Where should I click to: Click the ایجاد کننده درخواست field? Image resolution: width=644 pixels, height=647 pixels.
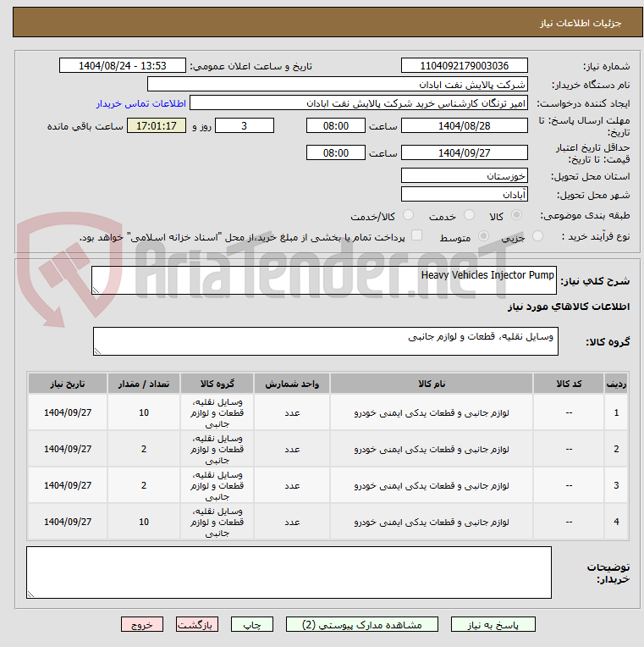coord(358,103)
